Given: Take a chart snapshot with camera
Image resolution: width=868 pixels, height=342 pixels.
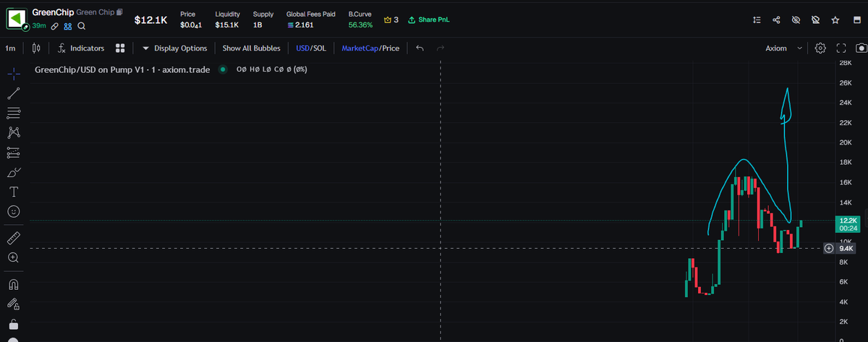Looking at the screenshot, I should pos(861,48).
